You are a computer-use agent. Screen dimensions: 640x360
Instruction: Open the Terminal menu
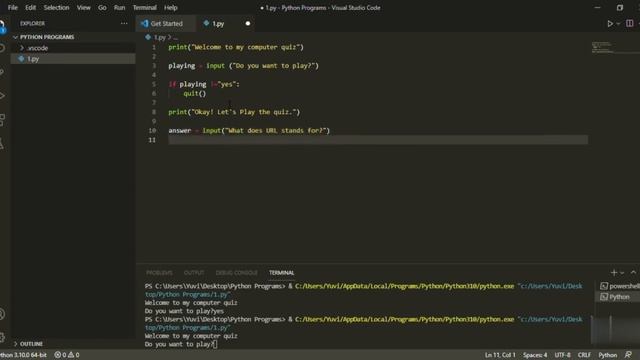[144, 7]
